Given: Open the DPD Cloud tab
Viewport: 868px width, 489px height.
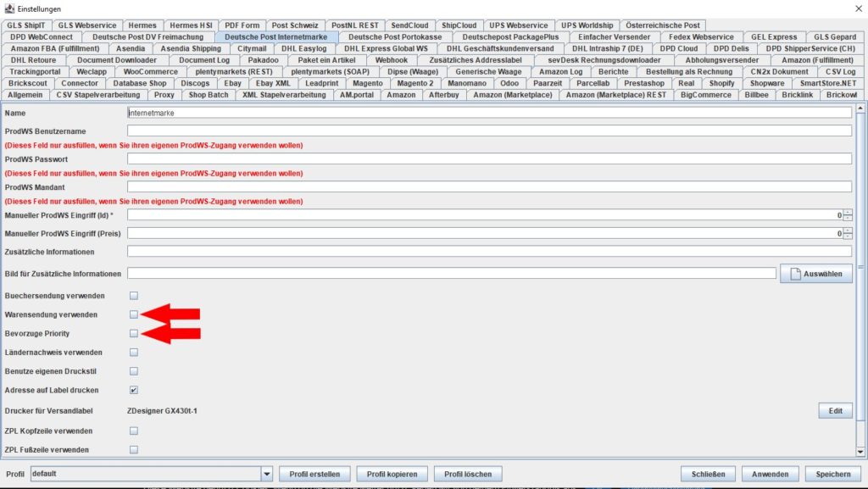Looking at the screenshot, I should tap(679, 48).
